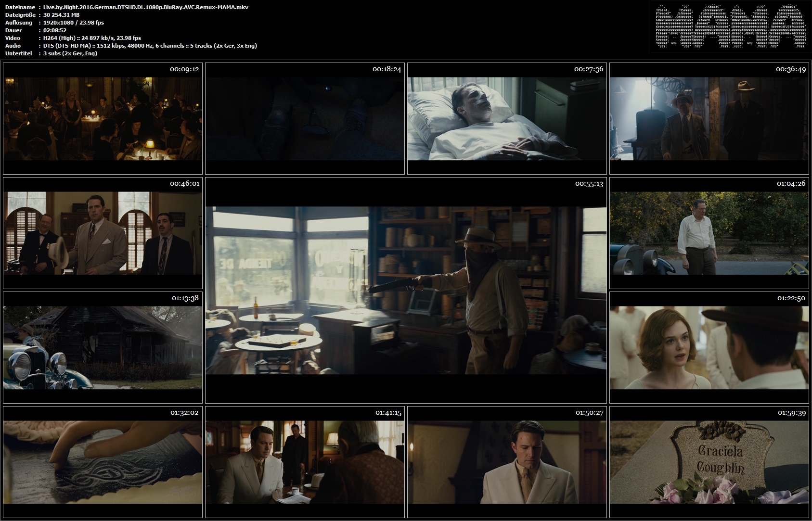
Task: Click the timestamp 00:55:13
Action: [x=589, y=184]
